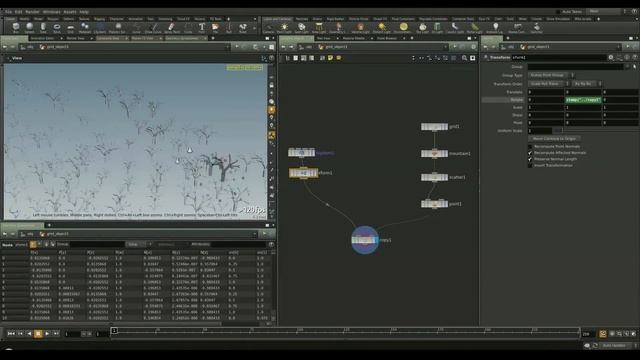The height and width of the screenshot is (360, 640).
Task: Toggle Recompute Affected Normals checkbox
Action: pyautogui.click(x=530, y=153)
